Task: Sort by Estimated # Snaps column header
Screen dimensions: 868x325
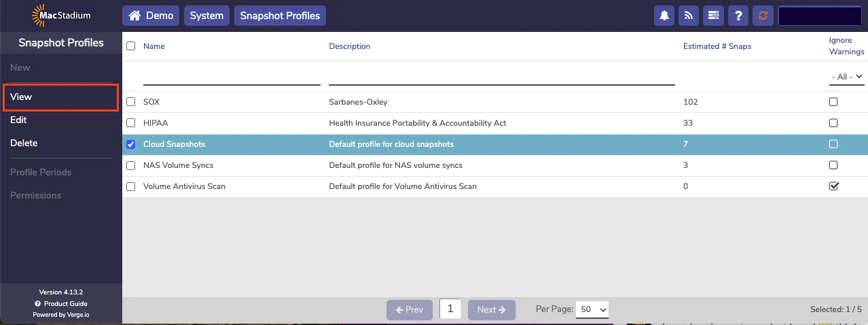Action: tap(717, 46)
